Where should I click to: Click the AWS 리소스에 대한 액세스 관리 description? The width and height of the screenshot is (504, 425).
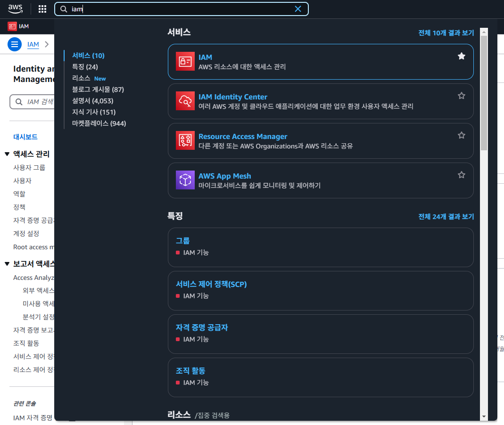242,67
